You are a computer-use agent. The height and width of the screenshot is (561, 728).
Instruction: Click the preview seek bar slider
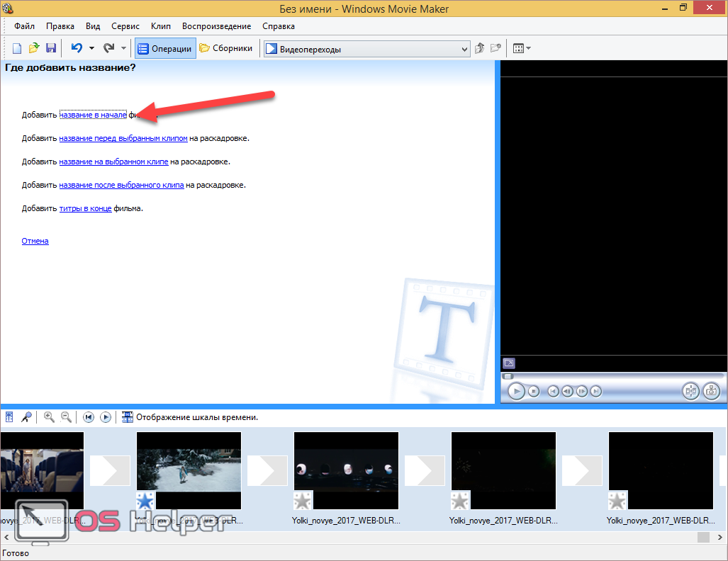coord(508,376)
